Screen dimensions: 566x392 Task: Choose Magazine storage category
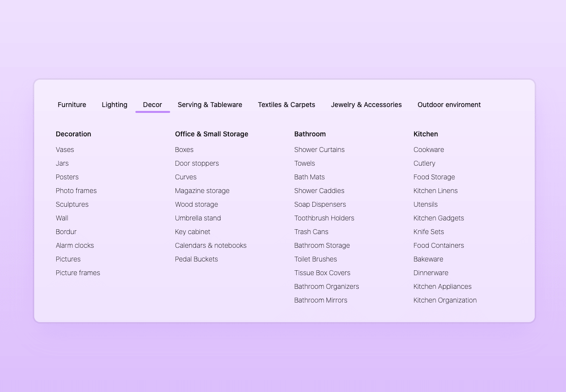tap(202, 191)
